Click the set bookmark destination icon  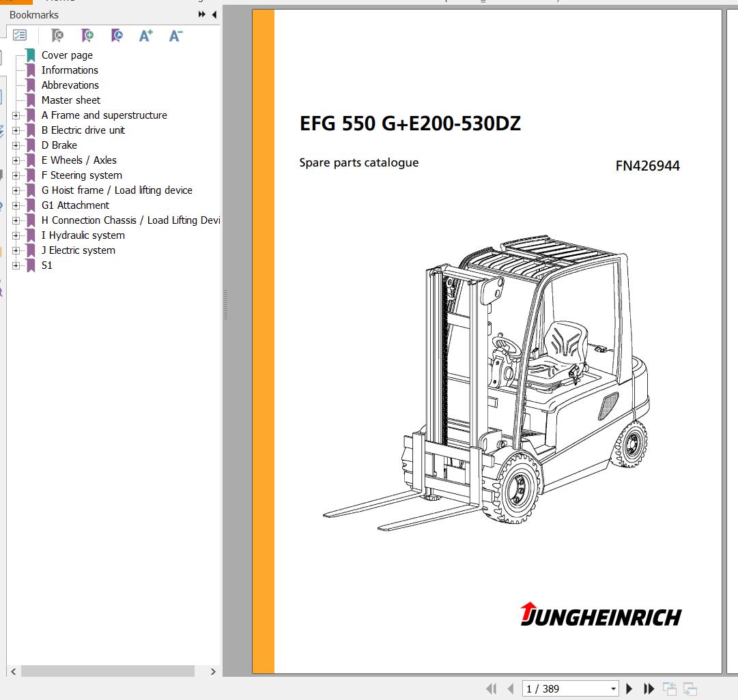click(x=117, y=35)
